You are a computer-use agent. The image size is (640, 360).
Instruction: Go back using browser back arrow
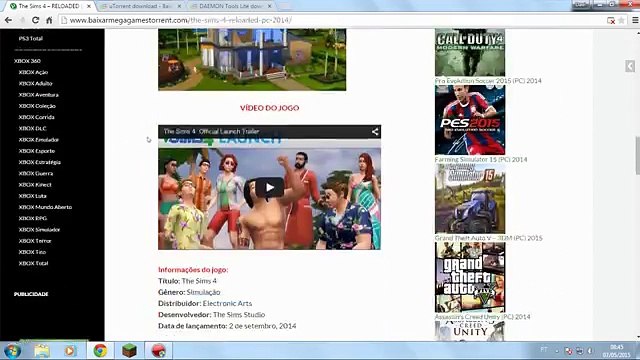[8, 20]
